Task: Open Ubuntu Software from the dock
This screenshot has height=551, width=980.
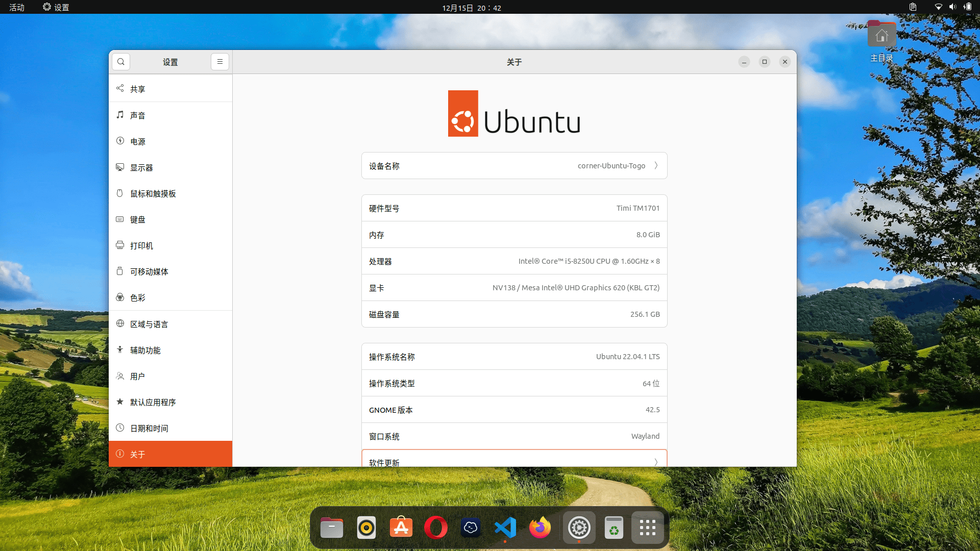Action: coord(401,528)
